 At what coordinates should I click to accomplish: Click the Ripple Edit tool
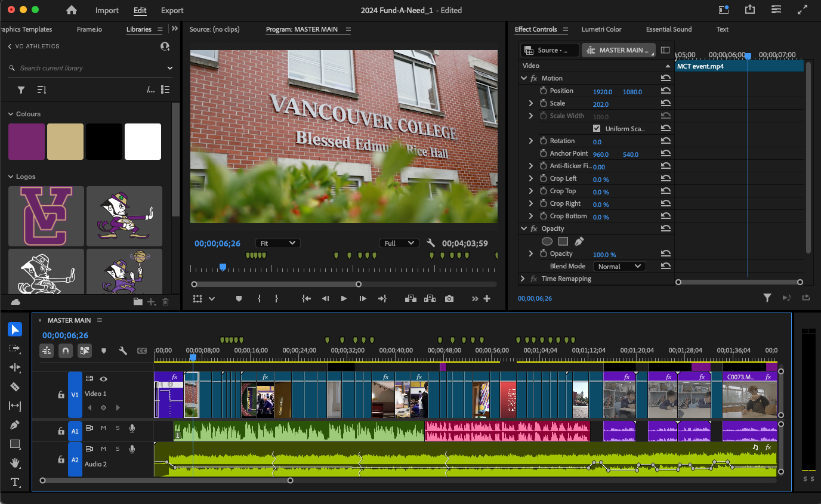click(x=15, y=367)
